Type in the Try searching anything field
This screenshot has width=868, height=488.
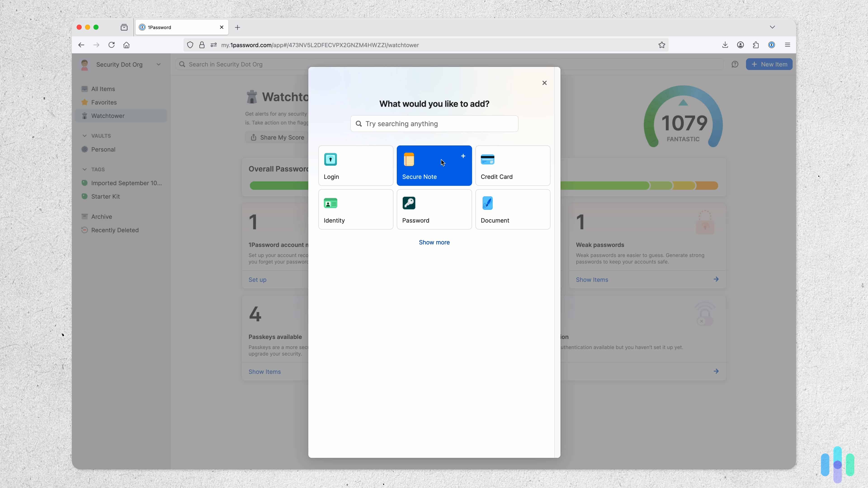pyautogui.click(x=434, y=123)
